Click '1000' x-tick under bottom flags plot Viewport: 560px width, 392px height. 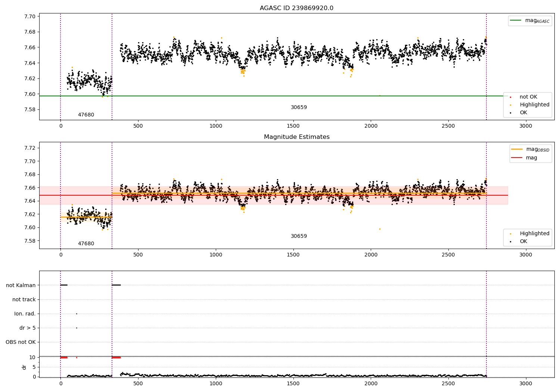216,383
